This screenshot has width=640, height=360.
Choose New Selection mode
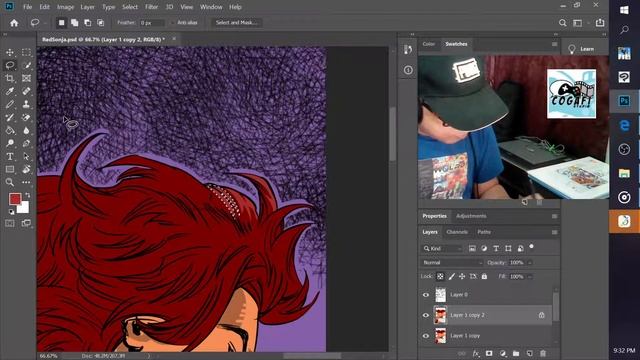click(x=61, y=23)
